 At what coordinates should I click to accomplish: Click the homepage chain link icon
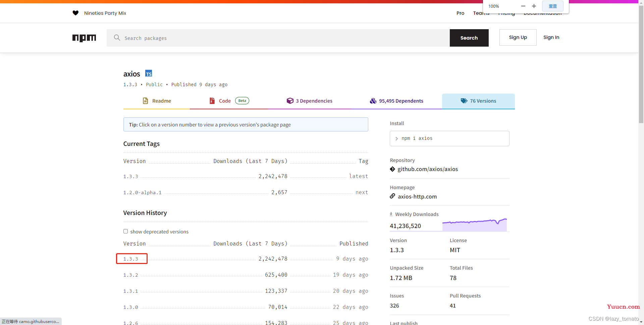pos(392,196)
